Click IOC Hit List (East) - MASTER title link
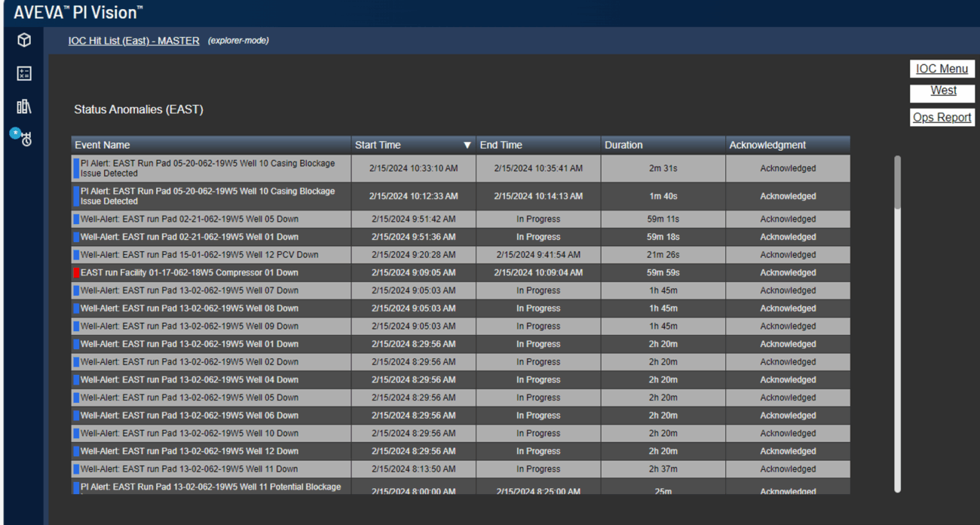 coord(133,41)
